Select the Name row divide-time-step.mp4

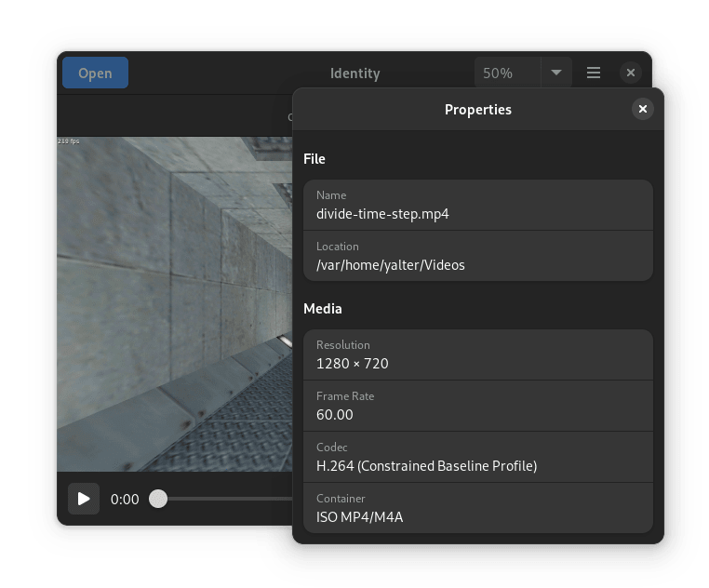[x=477, y=205]
